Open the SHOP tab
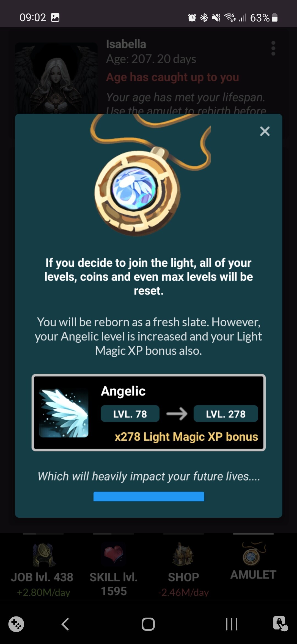This screenshot has width=297, height=644. 183,570
